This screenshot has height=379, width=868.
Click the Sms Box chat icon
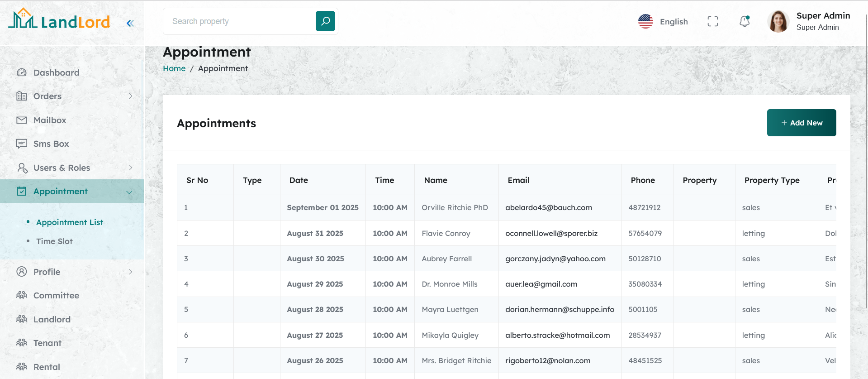22,144
